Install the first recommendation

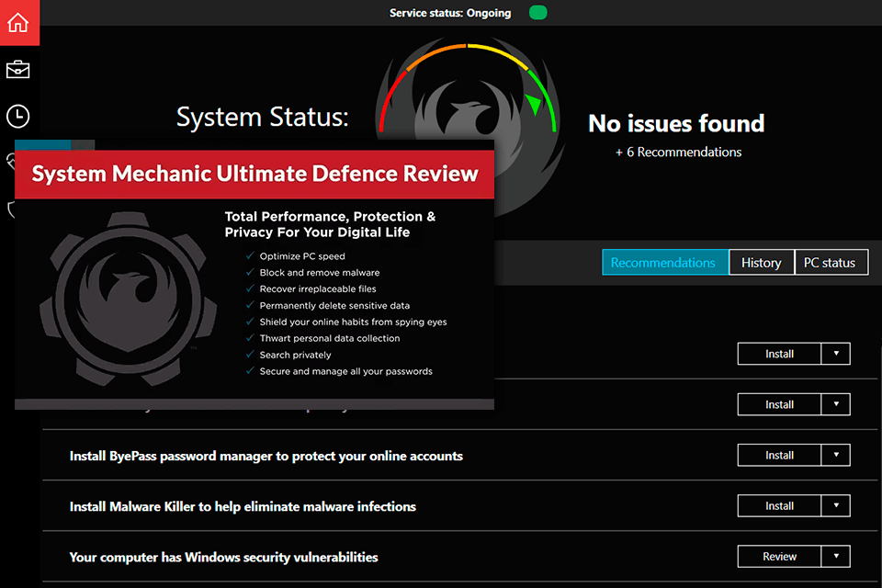[x=779, y=354]
